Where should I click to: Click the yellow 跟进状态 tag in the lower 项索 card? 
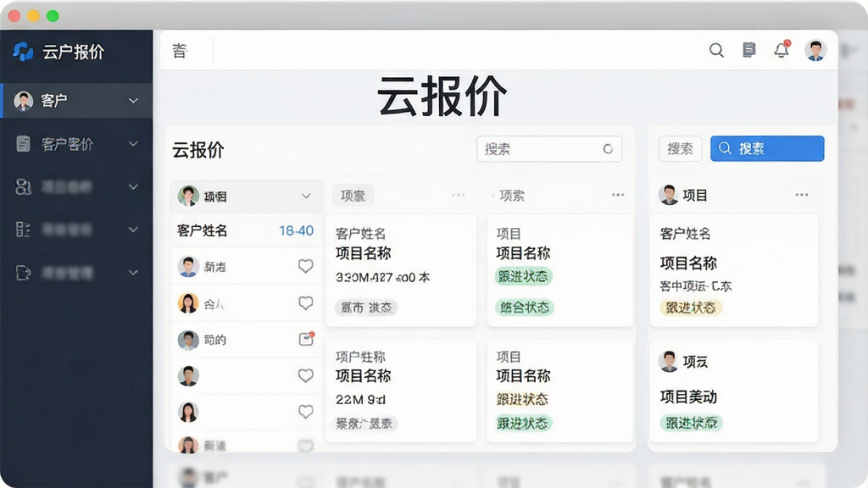pos(522,399)
